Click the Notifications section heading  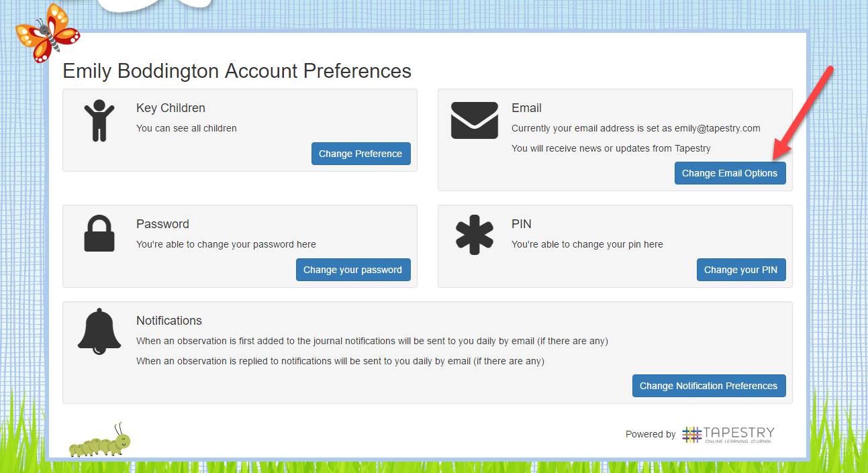(x=169, y=321)
